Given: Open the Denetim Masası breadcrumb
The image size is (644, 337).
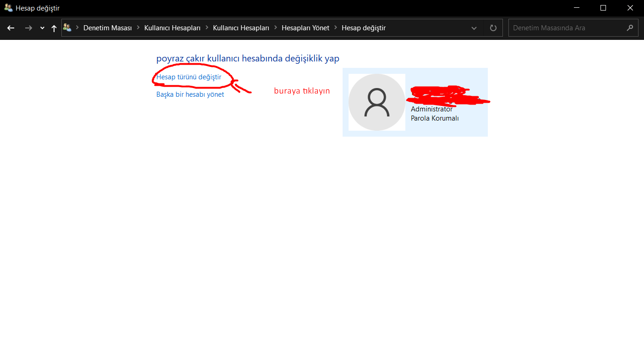Looking at the screenshot, I should pos(108,28).
